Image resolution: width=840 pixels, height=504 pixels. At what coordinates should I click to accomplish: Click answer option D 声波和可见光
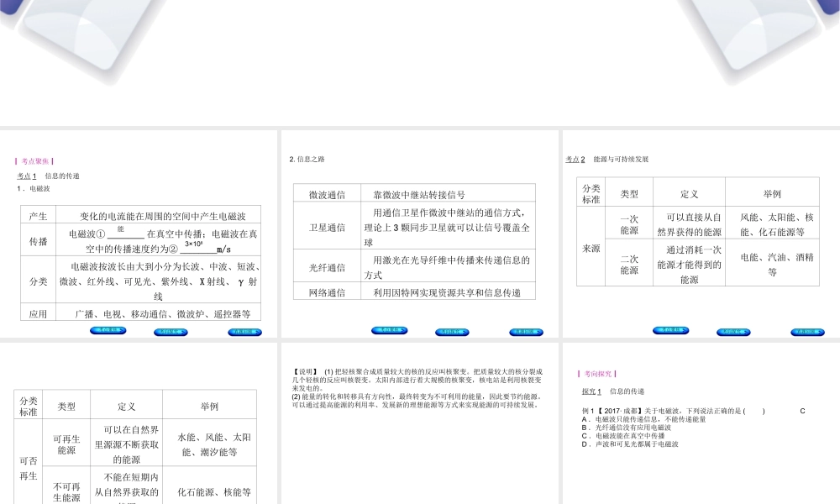(x=630, y=444)
